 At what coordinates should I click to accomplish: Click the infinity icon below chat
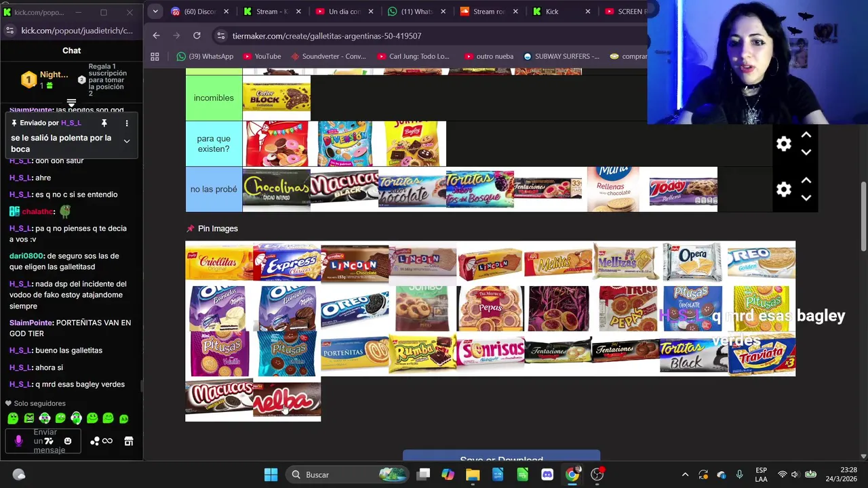coord(107,441)
